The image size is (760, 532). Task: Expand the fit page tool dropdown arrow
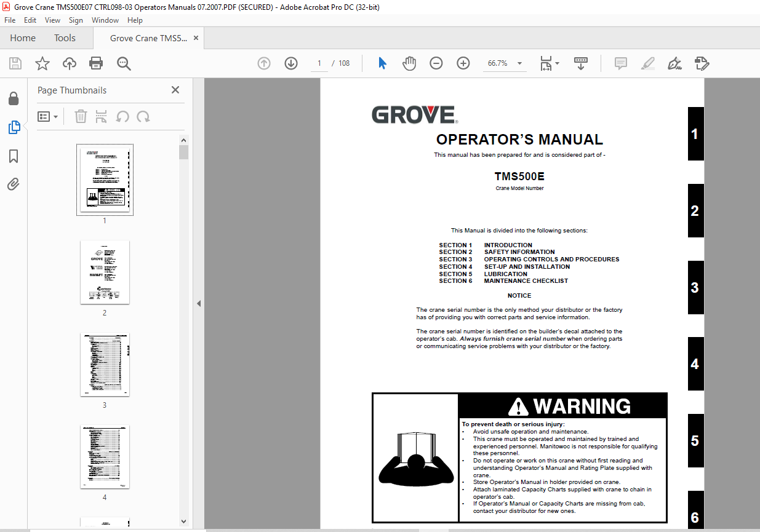pyautogui.click(x=557, y=63)
